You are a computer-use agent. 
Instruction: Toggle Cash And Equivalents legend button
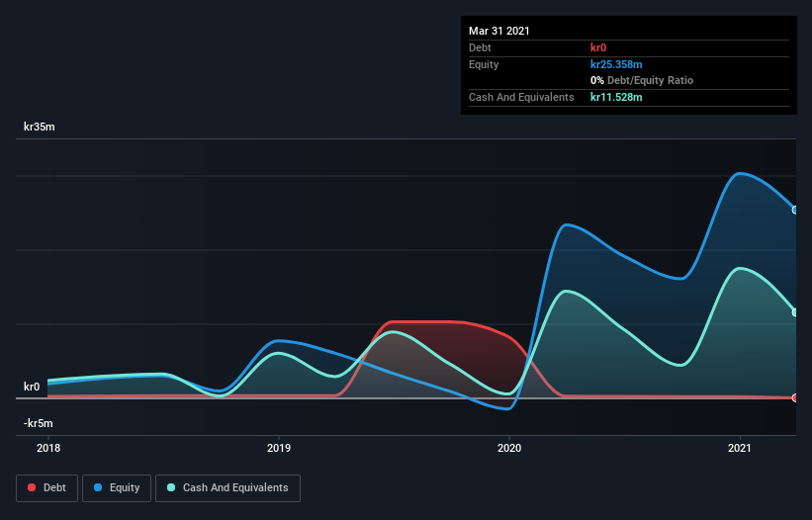tap(227, 488)
